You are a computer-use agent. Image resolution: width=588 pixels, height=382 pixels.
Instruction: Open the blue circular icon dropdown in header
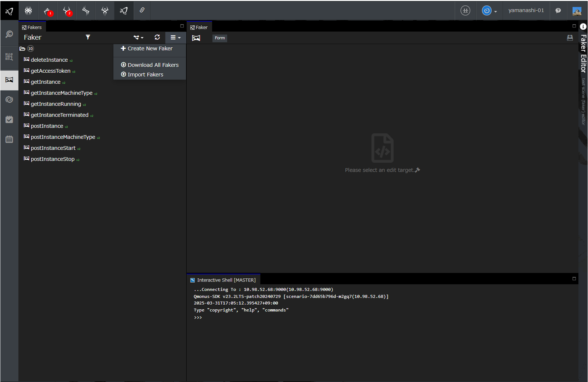(x=489, y=11)
